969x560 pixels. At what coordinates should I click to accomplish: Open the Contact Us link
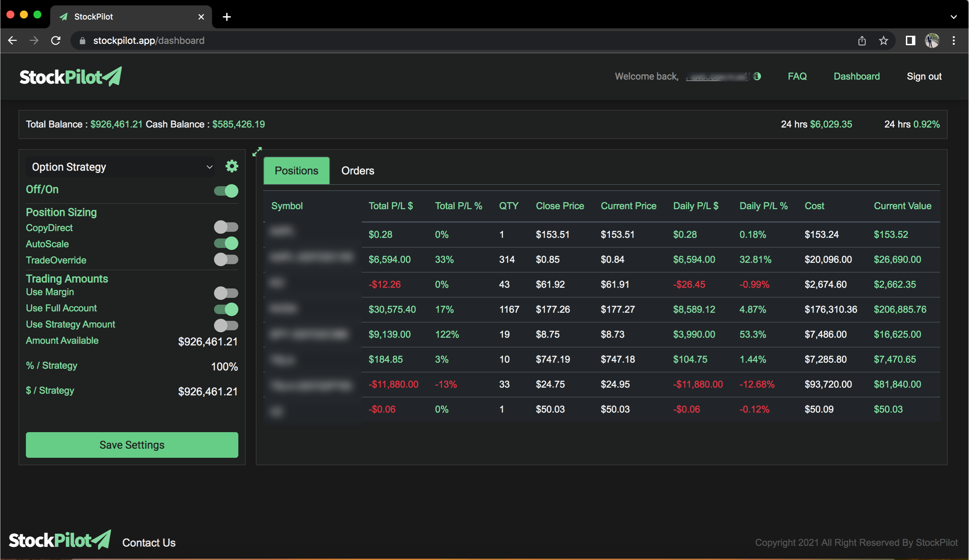point(149,542)
